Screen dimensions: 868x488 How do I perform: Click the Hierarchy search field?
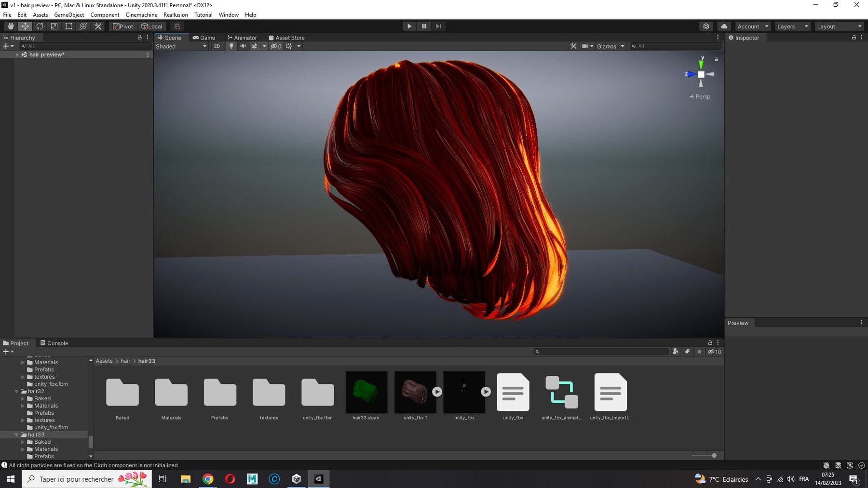85,46
